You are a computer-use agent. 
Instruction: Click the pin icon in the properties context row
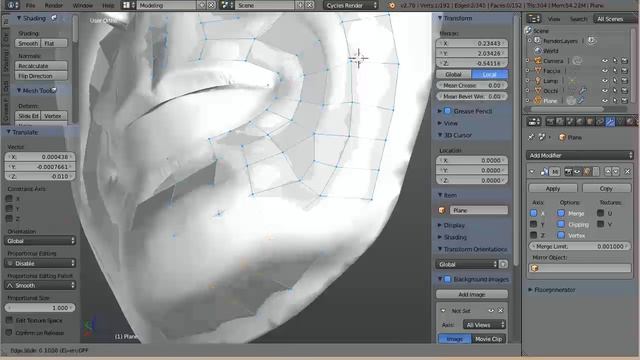coord(531,137)
